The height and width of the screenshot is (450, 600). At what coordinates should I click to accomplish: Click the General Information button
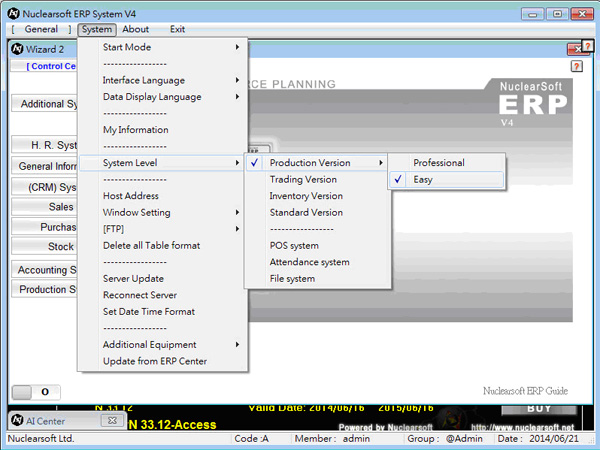[x=44, y=166]
